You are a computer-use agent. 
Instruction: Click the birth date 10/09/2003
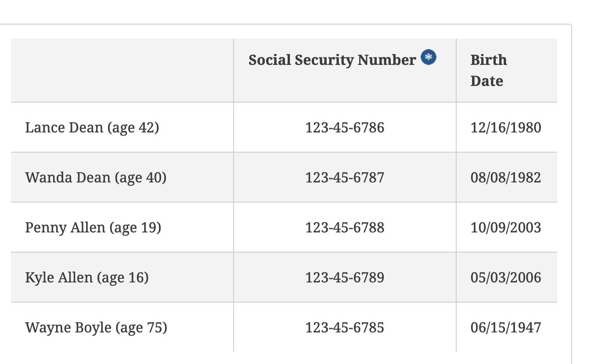(506, 228)
